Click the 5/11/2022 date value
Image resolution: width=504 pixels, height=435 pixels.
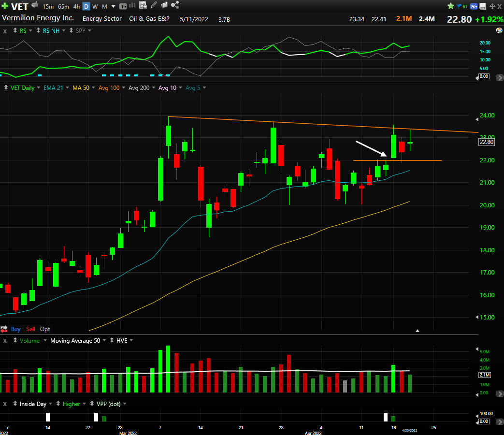194,19
